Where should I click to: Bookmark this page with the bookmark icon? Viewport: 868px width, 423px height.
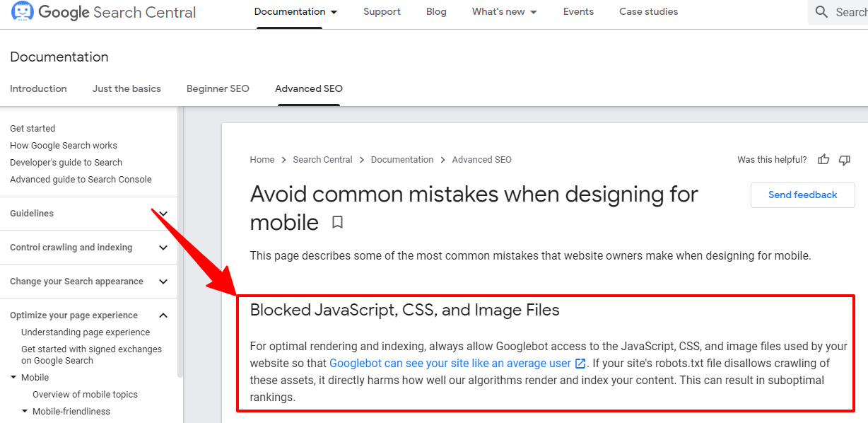tap(337, 222)
